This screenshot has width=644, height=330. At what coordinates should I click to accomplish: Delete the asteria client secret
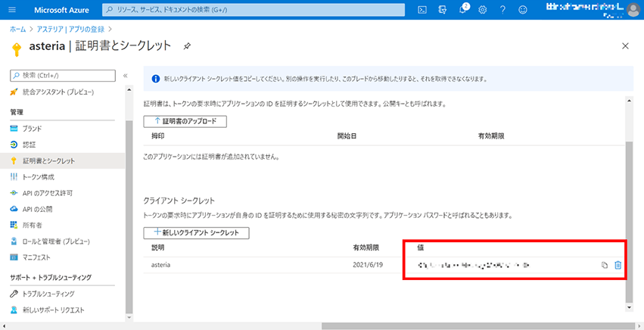tap(618, 265)
